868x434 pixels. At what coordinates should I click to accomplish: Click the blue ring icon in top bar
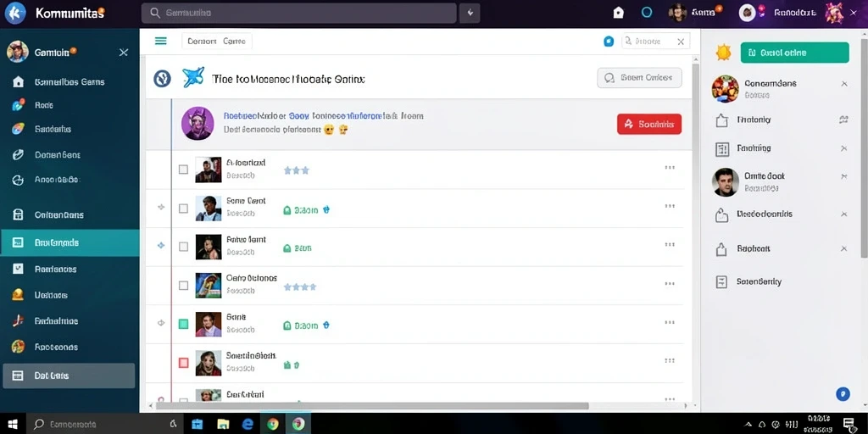pyautogui.click(x=647, y=13)
